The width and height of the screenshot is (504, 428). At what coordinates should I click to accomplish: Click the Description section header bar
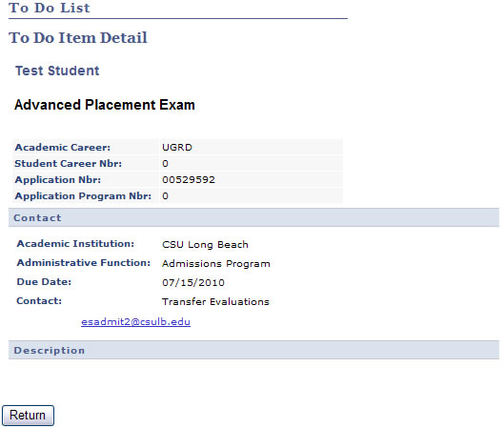(253, 350)
